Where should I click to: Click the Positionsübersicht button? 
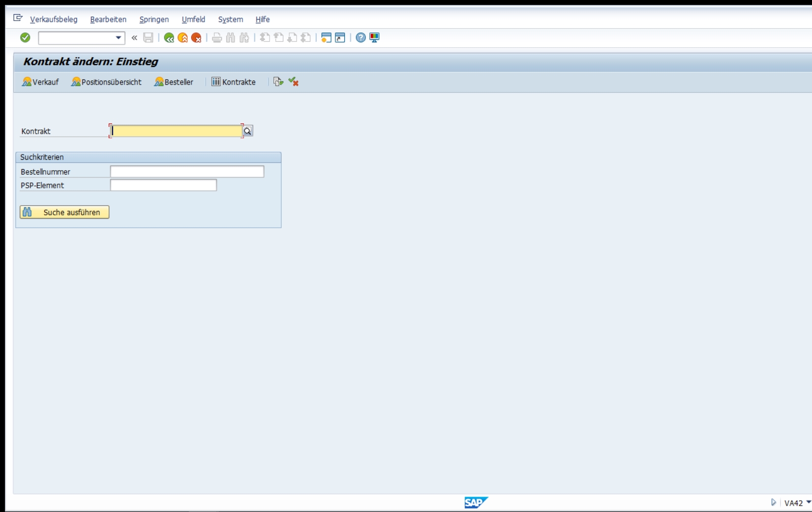106,82
